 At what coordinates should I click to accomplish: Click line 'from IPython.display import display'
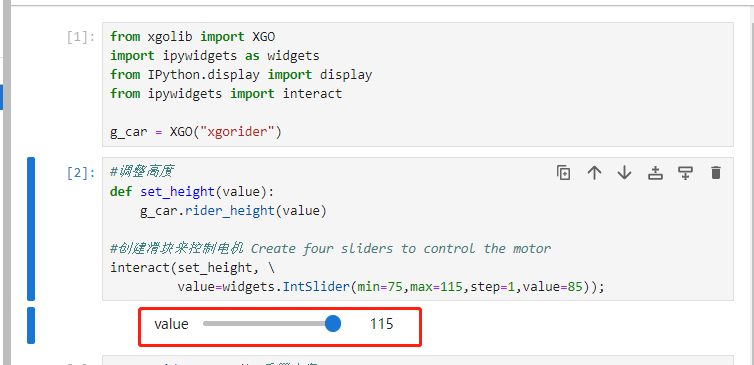tap(241, 75)
